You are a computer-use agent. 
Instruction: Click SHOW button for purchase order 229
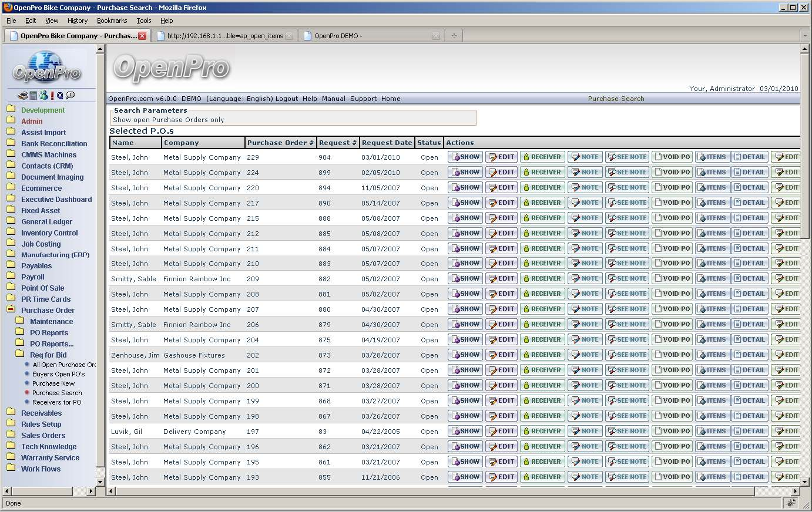click(x=465, y=157)
